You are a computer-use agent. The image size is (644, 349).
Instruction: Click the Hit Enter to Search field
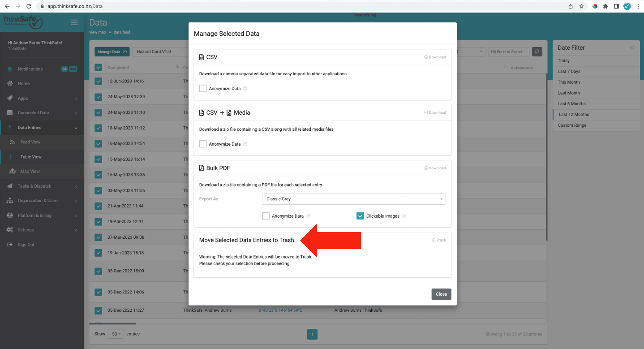coord(508,52)
